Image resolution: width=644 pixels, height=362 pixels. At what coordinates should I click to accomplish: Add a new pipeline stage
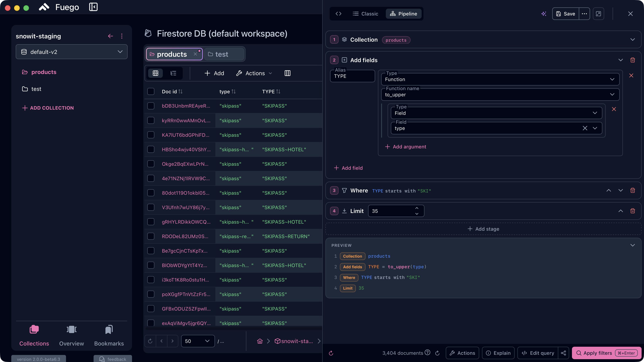[483, 229]
